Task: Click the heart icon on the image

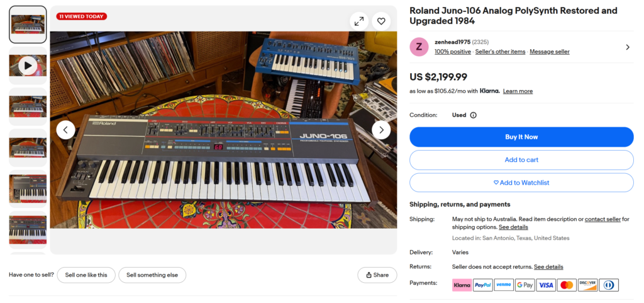Action: 381,21
